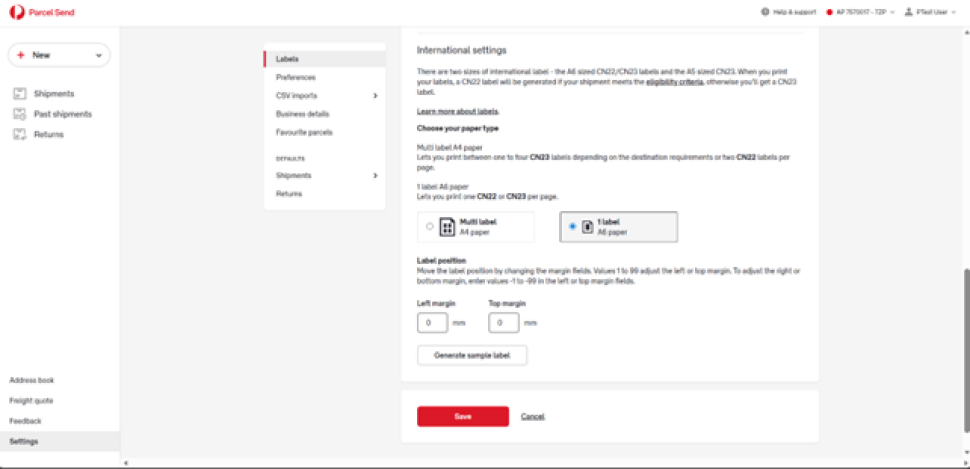The image size is (970, 469).
Task: Select 1 label A6 paper radio button
Action: [x=572, y=226]
